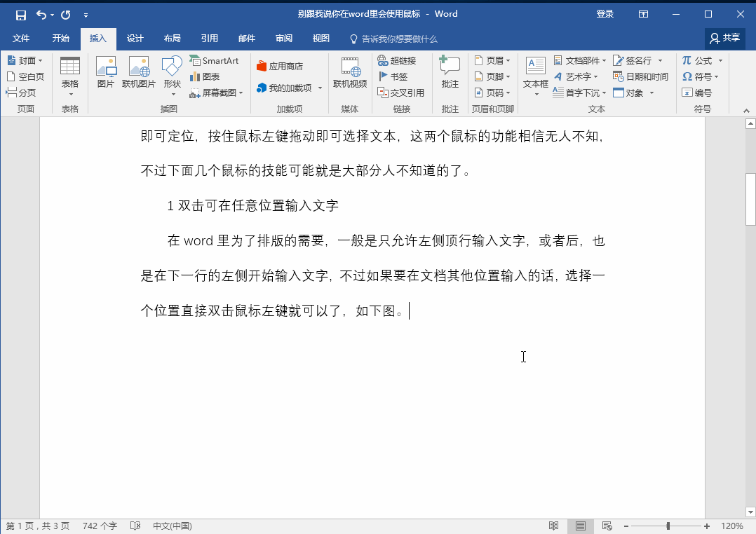Open the 页脚 footer dropdown

pyautogui.click(x=492, y=76)
